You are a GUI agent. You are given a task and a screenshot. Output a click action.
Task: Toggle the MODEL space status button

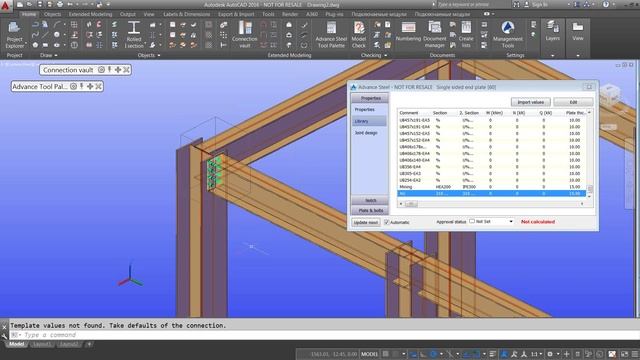pyautogui.click(x=369, y=354)
